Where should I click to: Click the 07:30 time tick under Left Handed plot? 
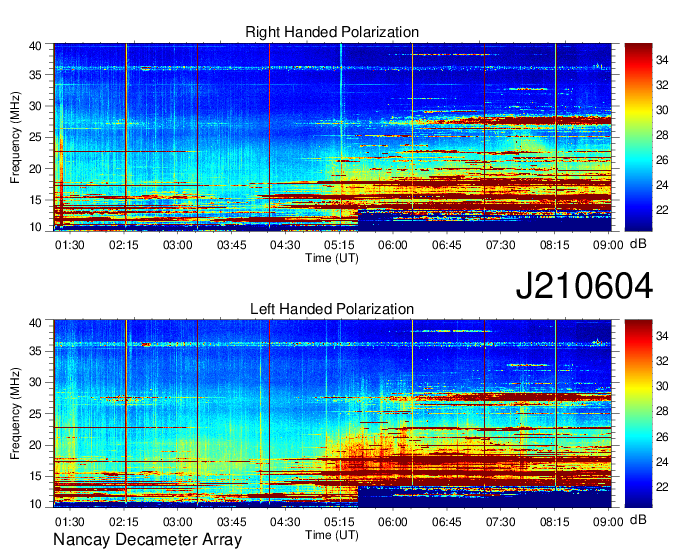(500, 522)
